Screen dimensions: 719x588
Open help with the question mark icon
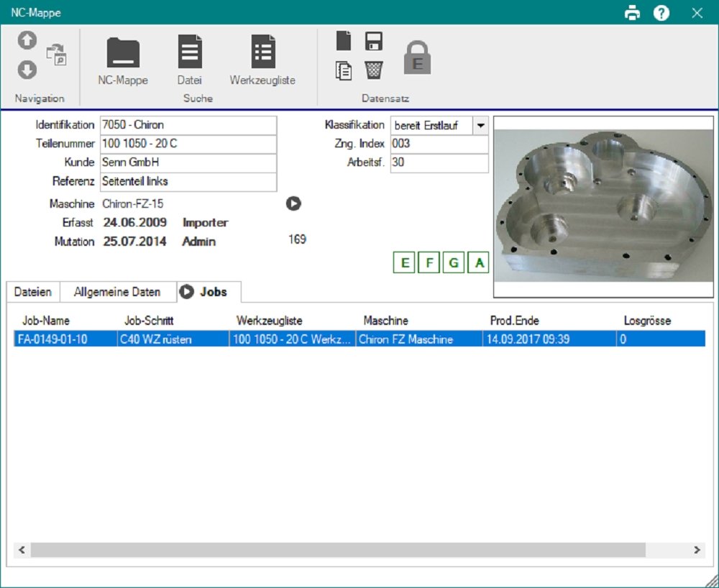tap(661, 13)
